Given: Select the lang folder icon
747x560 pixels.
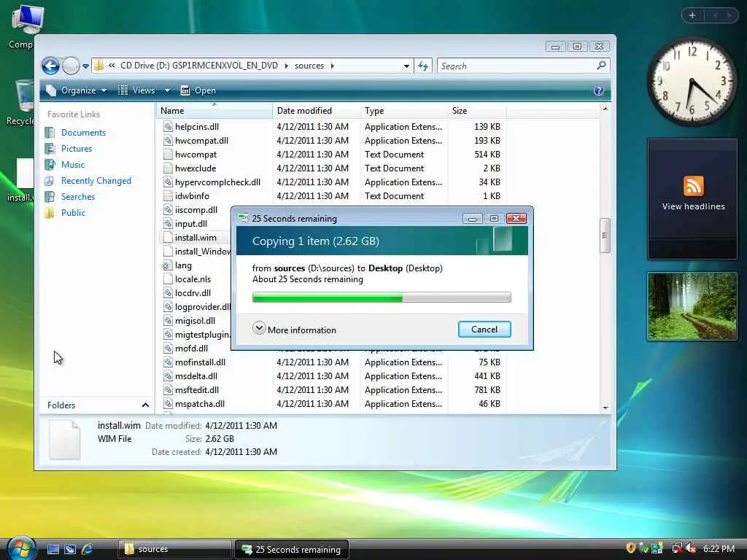Looking at the screenshot, I should coord(167,265).
